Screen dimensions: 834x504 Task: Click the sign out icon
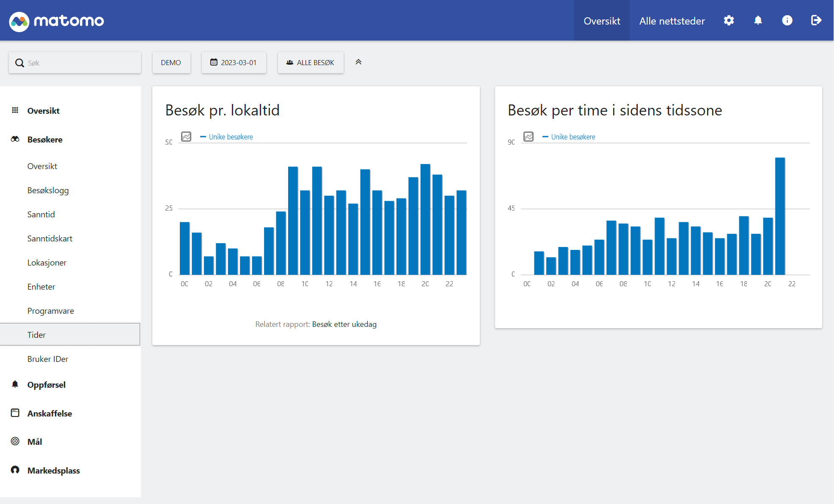tap(816, 20)
